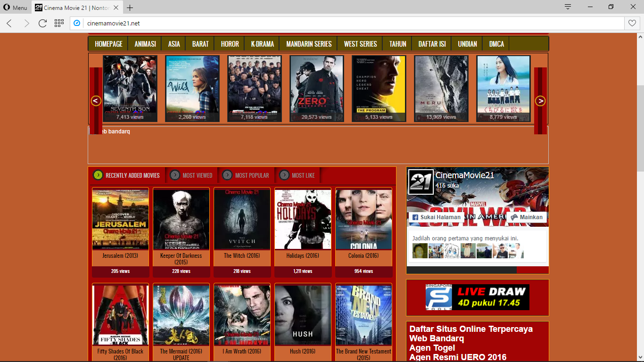Click Jerusalem (2013) title link
This screenshot has height=362, width=644.
point(120,255)
